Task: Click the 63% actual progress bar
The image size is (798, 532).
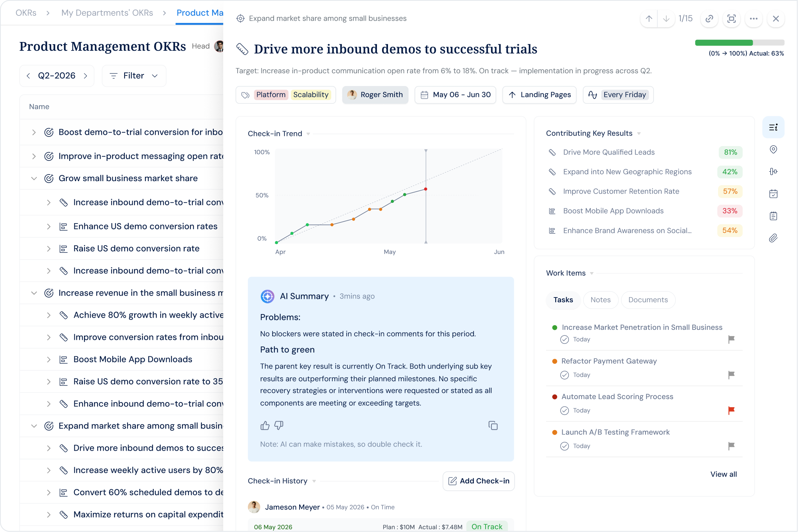Action: [739, 43]
